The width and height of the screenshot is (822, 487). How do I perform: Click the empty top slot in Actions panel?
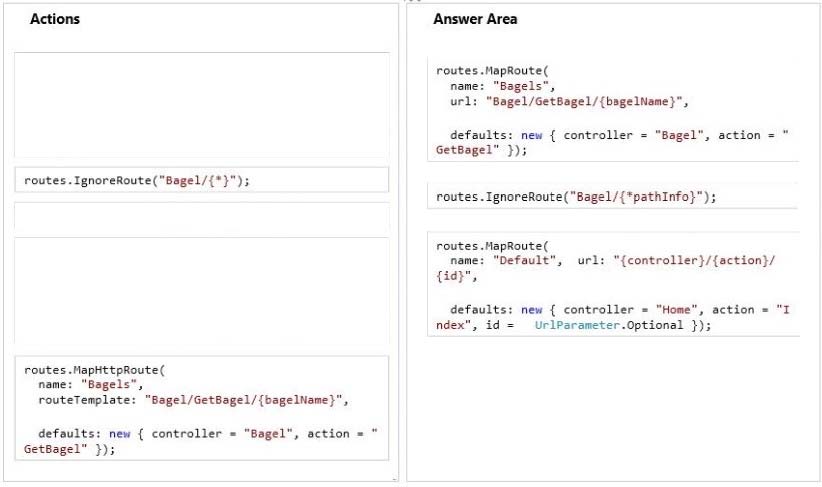[202, 105]
